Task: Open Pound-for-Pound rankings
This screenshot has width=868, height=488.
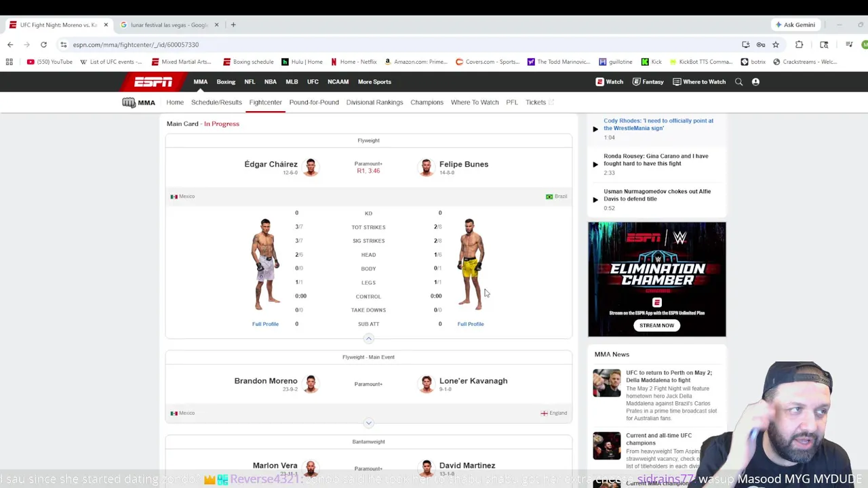Action: coord(314,102)
